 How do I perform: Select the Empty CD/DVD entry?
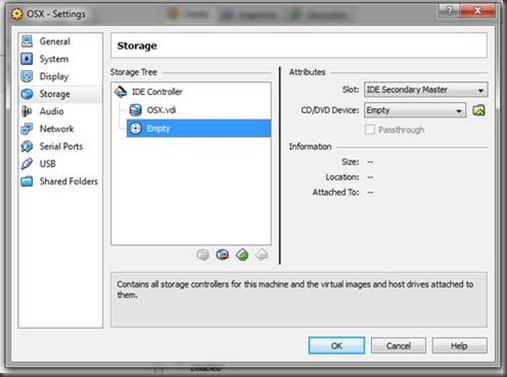[198, 128]
